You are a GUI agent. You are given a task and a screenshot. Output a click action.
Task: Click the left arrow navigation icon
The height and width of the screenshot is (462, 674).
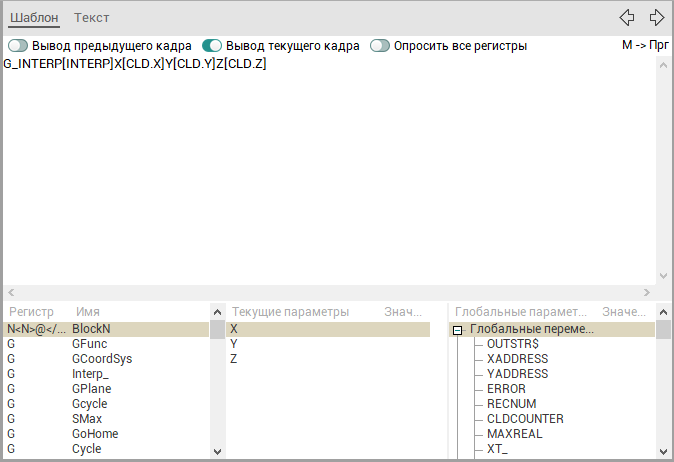tap(627, 17)
